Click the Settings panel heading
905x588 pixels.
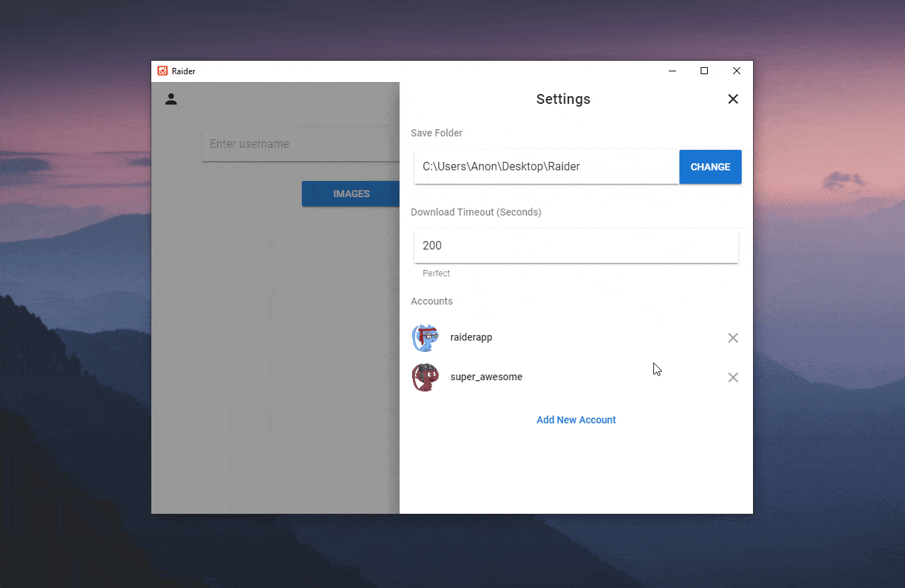(563, 99)
